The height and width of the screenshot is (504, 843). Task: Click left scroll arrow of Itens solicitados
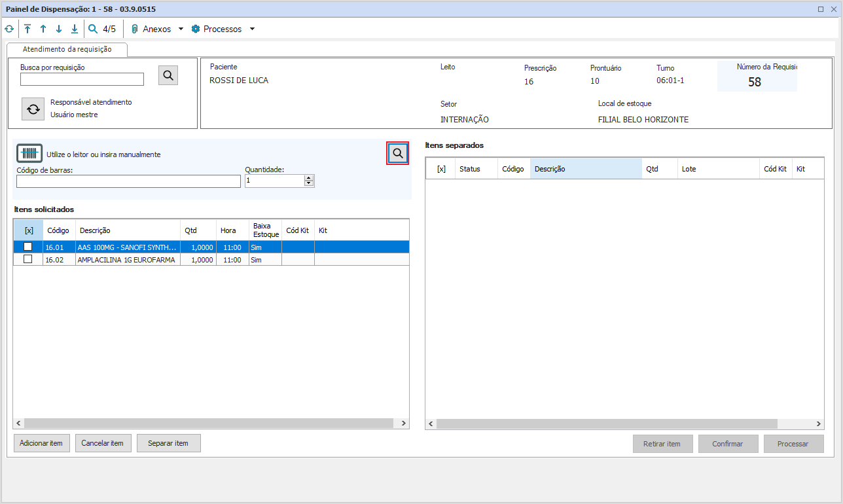point(19,423)
